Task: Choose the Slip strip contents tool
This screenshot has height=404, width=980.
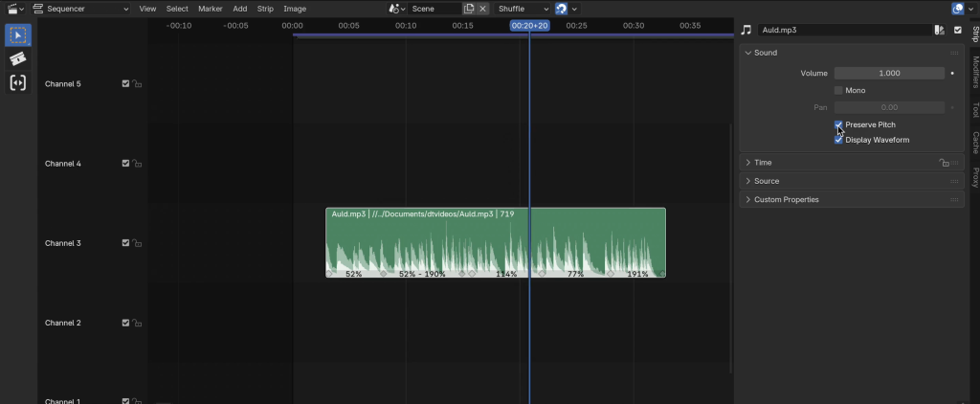Action: [x=17, y=83]
